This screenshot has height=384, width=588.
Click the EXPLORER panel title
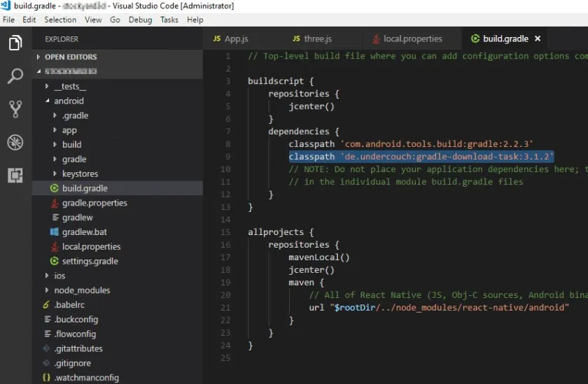pyautogui.click(x=62, y=39)
